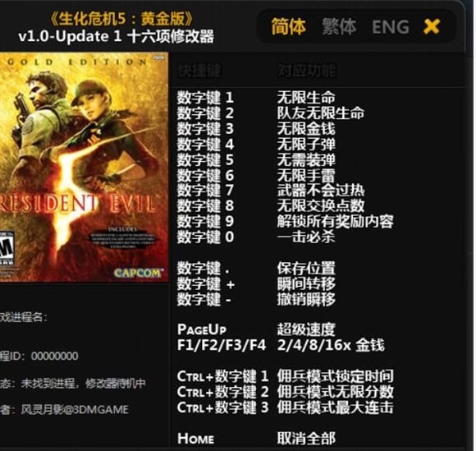Click the 瞬间转移 function
This screenshot has width=476, height=451.
point(306,284)
